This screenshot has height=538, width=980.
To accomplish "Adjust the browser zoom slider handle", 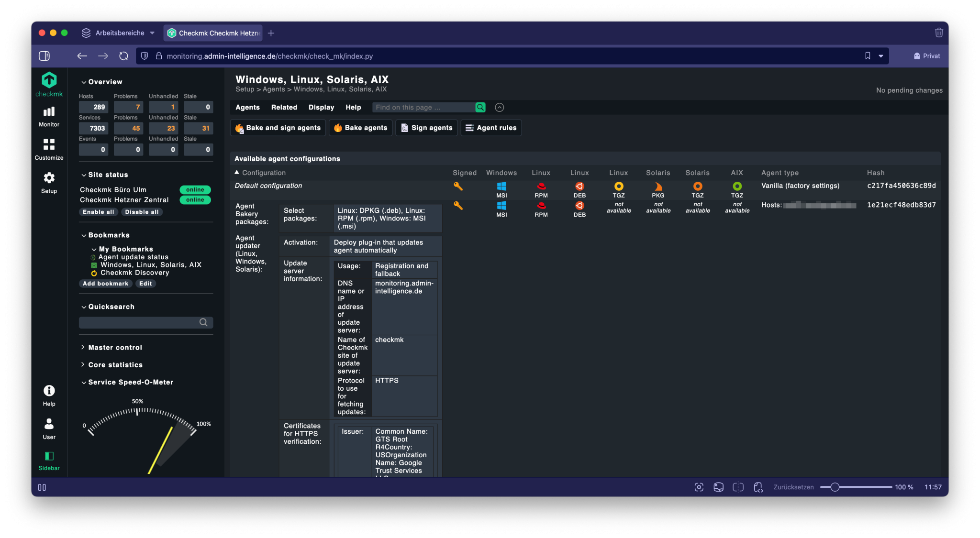I will point(835,487).
